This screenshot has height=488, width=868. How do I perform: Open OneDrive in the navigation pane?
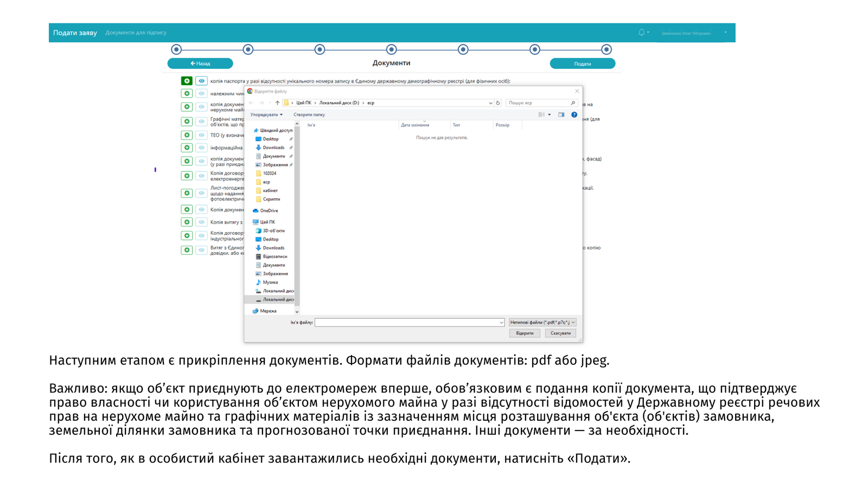(x=269, y=211)
